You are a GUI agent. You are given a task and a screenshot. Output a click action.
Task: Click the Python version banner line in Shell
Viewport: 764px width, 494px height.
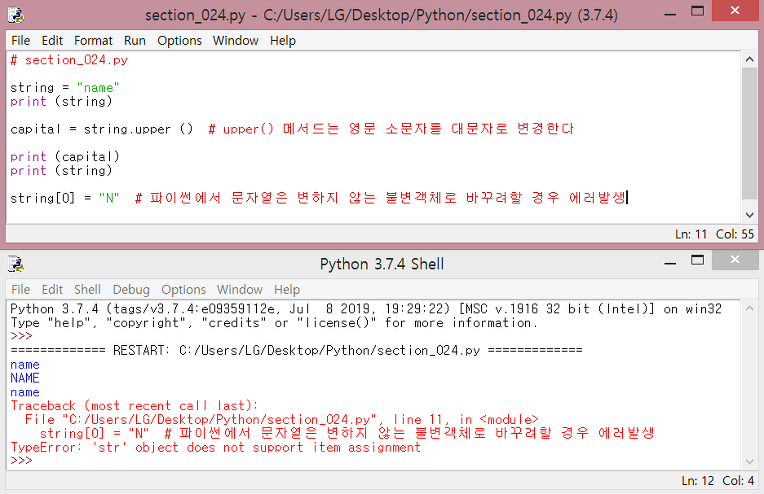click(x=366, y=309)
